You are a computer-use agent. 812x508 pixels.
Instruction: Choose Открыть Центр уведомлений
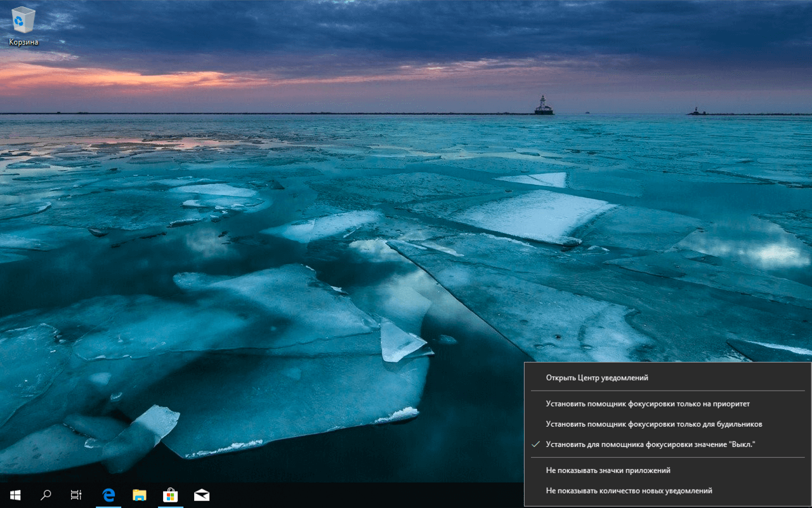667,377
